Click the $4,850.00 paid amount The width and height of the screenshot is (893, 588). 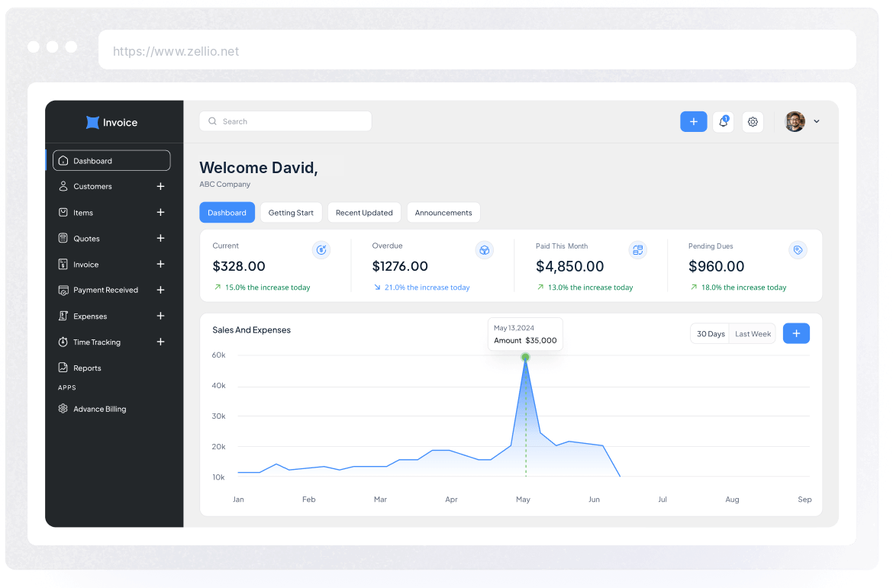pos(569,266)
